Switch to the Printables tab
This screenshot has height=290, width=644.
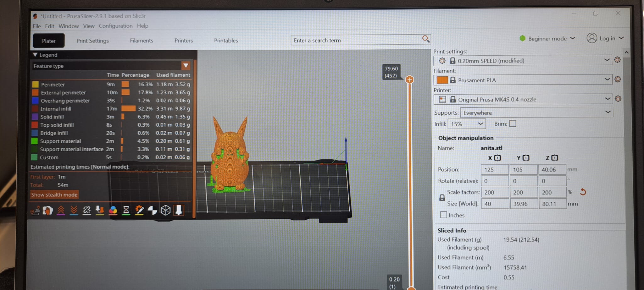pyautogui.click(x=226, y=41)
